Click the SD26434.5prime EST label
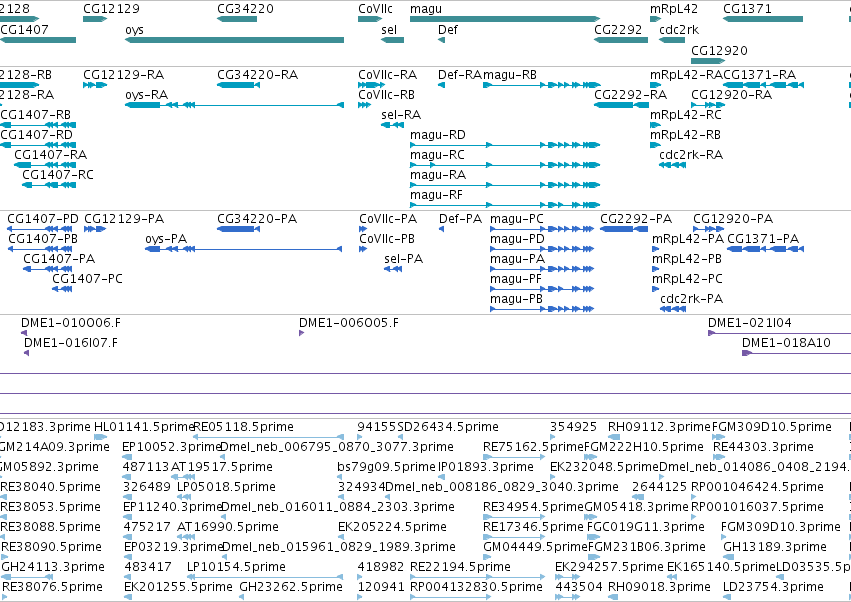The height and width of the screenshot is (602, 851). [448, 427]
